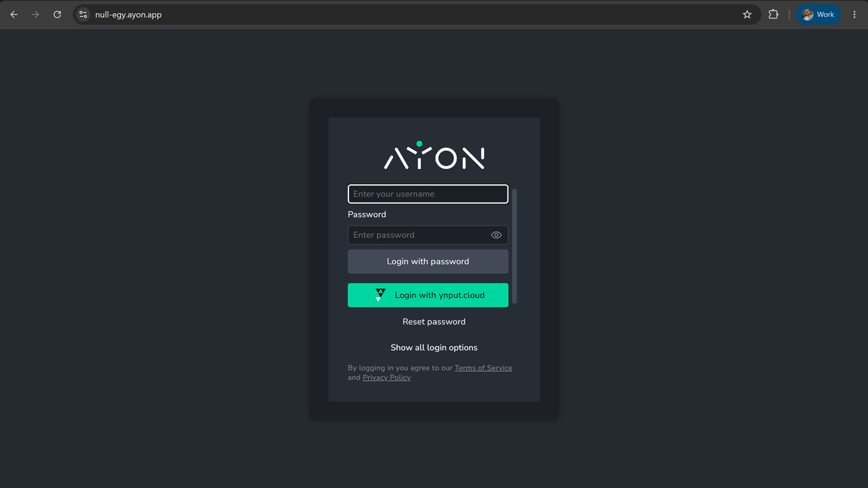This screenshot has height=488, width=868.
Task: Open the Work profile menu
Action: 818,14
